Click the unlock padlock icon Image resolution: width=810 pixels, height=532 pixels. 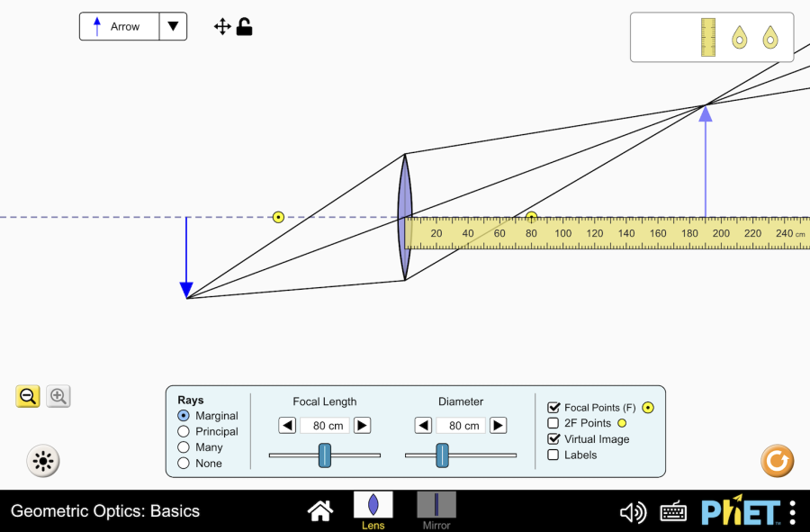[244, 27]
